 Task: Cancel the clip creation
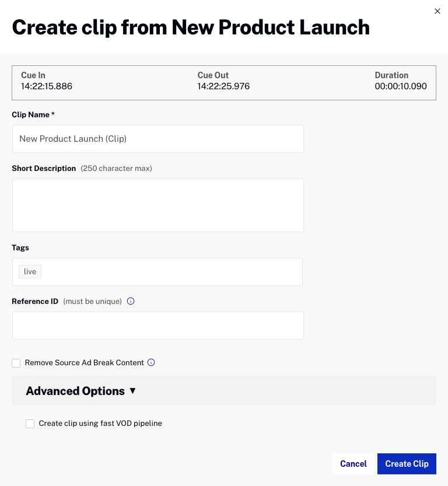pos(353,464)
